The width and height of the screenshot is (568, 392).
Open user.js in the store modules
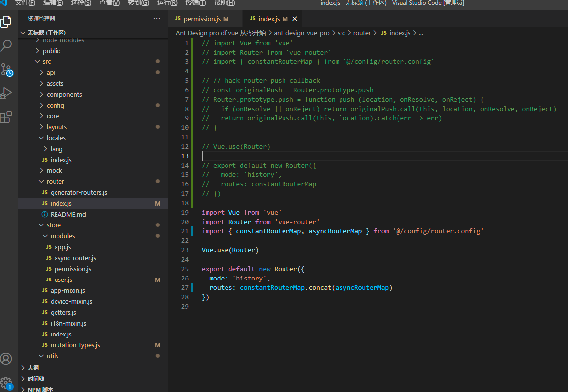(x=63, y=280)
